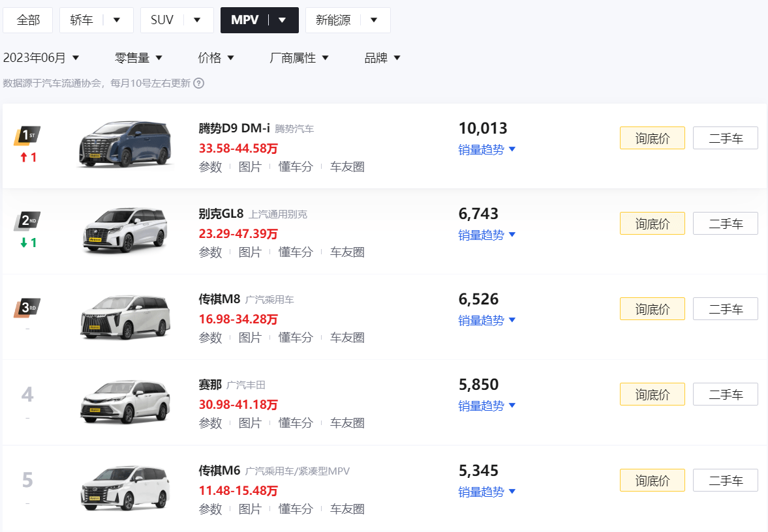
Task: Expand the 零售量 sales filter
Action: 139,57
